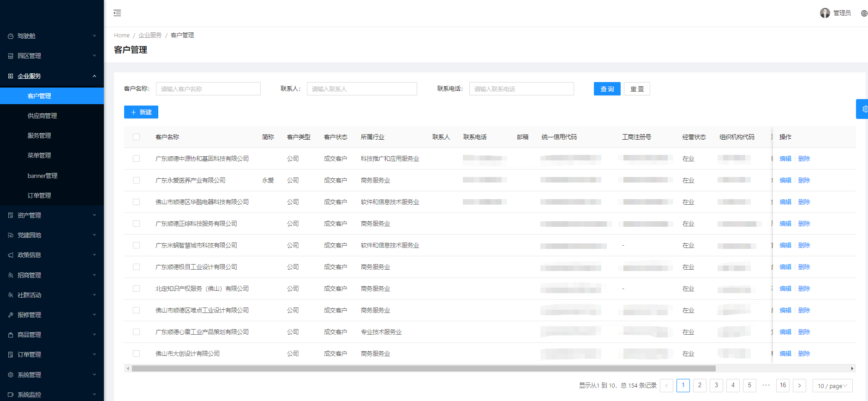Click the 查询 search button
This screenshot has width=868, height=401.
tap(607, 89)
